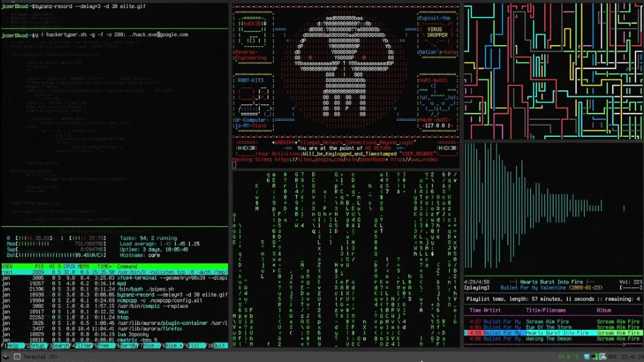Select the byzanz-record process row in htop
This screenshot has width=644, height=362.
point(114,295)
